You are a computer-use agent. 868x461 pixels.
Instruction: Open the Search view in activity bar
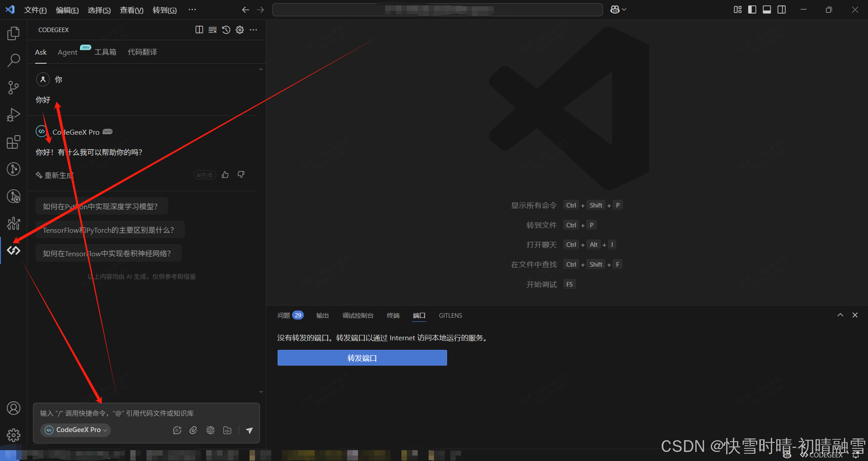pos(14,60)
